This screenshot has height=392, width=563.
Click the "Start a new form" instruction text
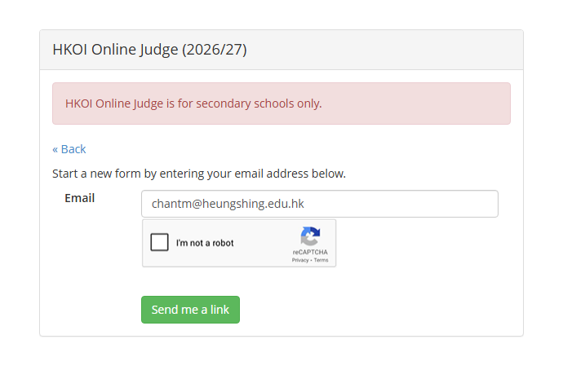pyautogui.click(x=199, y=174)
